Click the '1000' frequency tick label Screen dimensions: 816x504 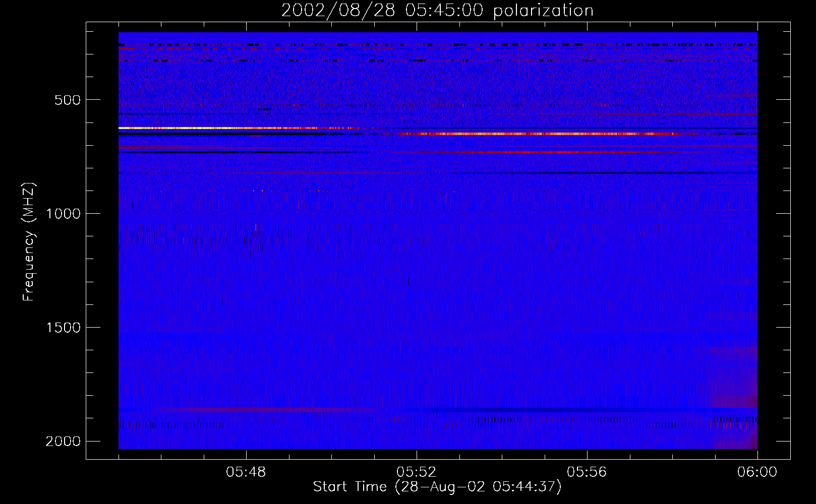pyautogui.click(x=63, y=214)
